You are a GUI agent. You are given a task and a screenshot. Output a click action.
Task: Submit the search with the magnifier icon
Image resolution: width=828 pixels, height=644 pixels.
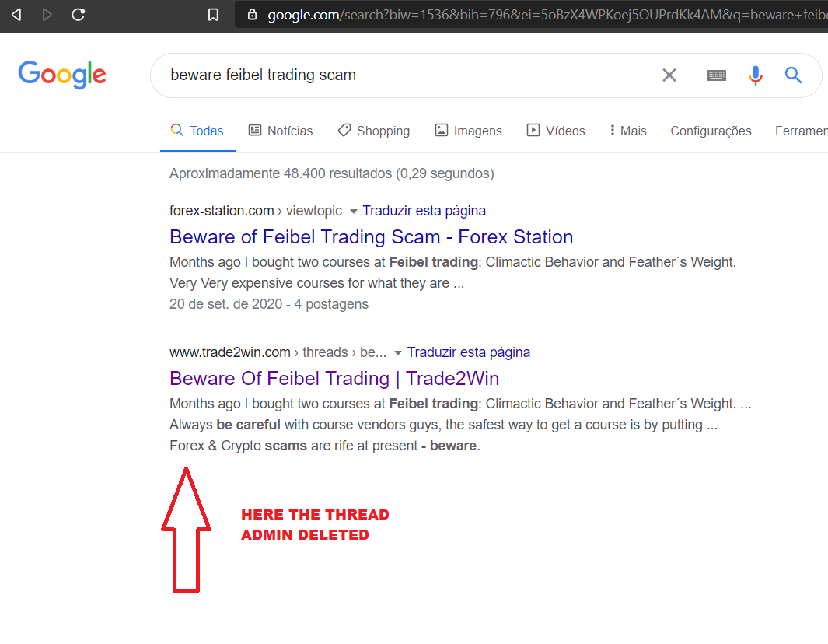pyautogui.click(x=792, y=75)
